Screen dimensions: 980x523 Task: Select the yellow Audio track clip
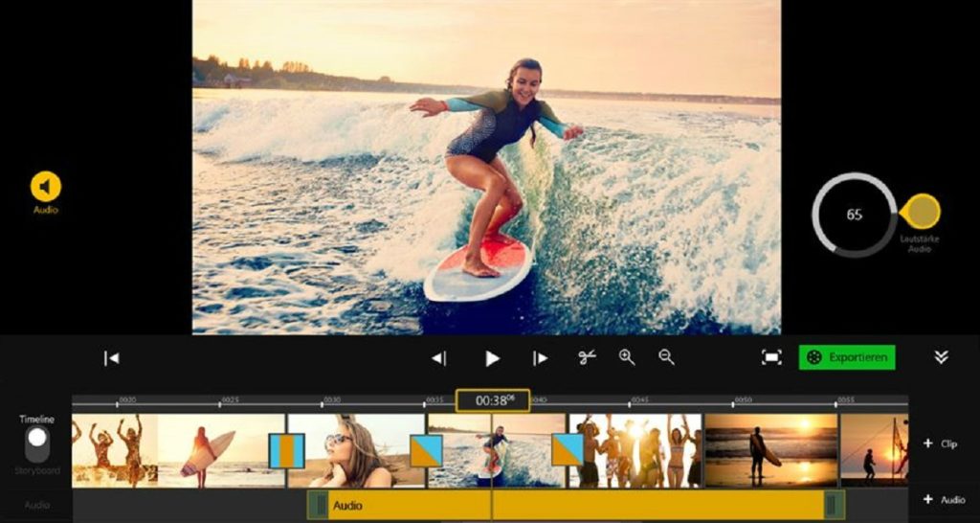pos(574,505)
